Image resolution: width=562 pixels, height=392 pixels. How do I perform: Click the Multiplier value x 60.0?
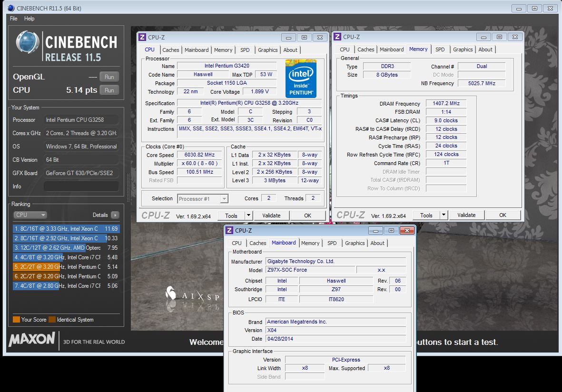point(200,163)
